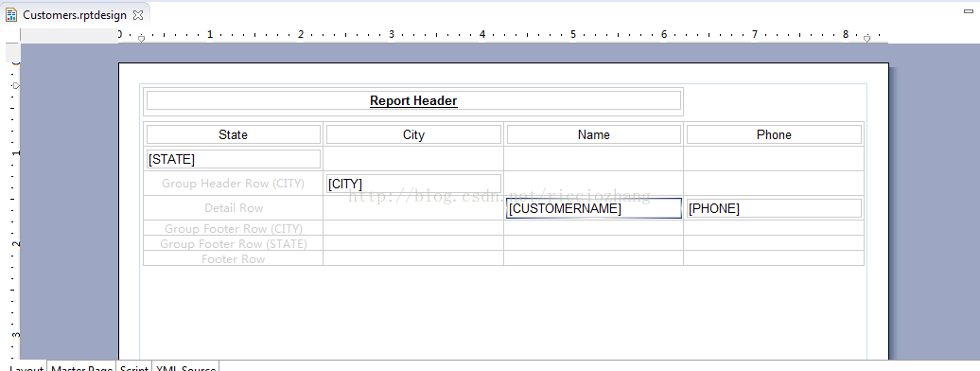
Task: Select the Name column header label
Action: tap(594, 134)
